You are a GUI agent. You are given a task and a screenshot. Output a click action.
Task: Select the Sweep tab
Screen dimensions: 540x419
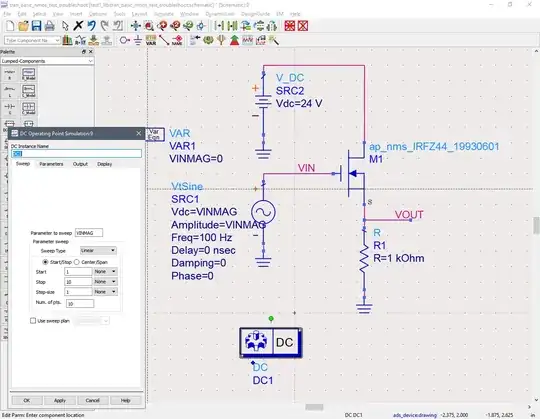23,164
